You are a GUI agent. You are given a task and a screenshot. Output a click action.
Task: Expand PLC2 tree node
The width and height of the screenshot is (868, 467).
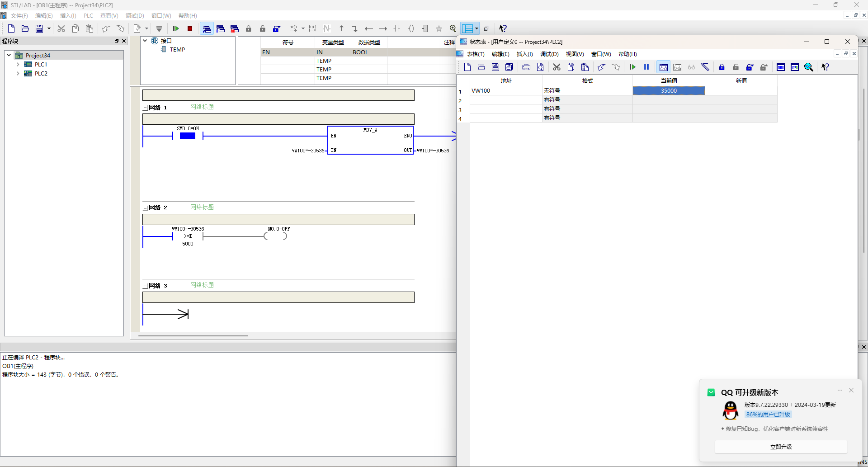pos(18,73)
